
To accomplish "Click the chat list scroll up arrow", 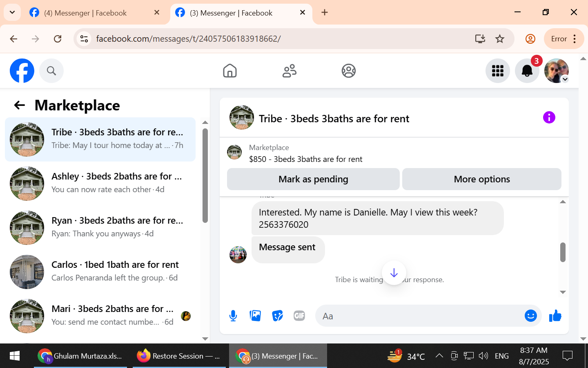I will point(205,123).
